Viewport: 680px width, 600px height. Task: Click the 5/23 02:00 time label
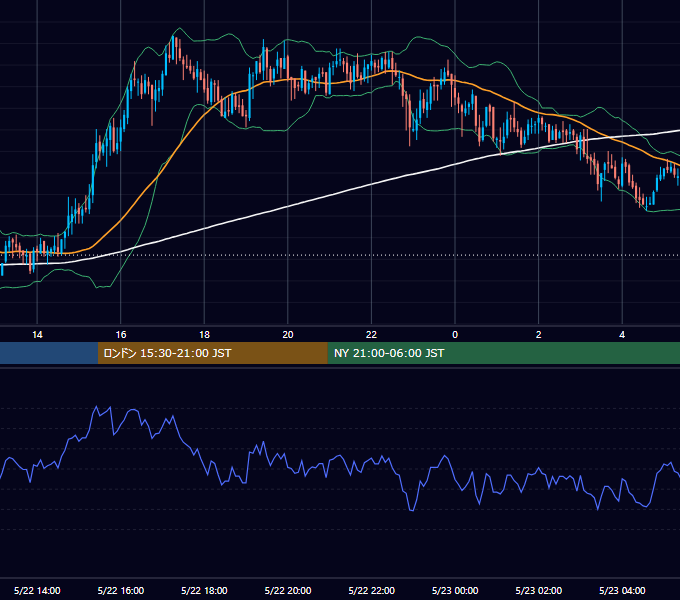539,590
